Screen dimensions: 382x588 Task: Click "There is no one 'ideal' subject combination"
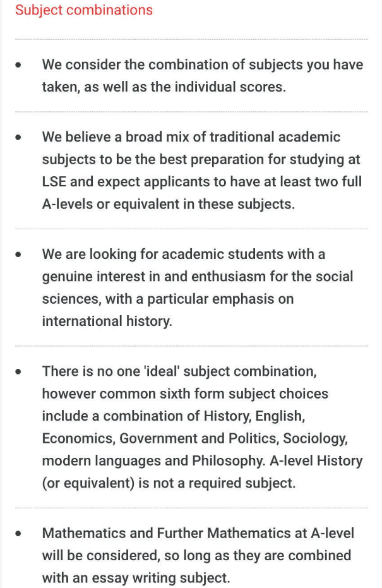point(179,371)
